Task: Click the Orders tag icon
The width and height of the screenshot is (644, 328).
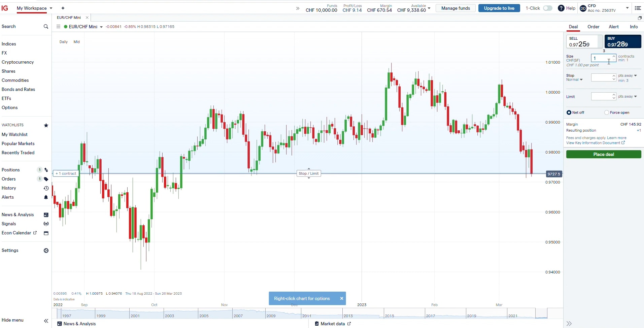Action: (x=46, y=179)
